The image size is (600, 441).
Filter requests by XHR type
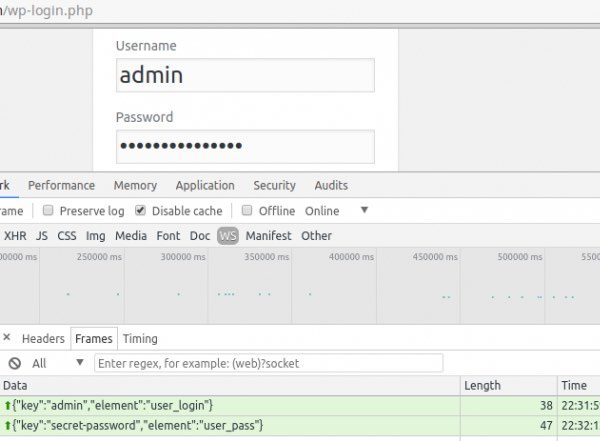(15, 236)
